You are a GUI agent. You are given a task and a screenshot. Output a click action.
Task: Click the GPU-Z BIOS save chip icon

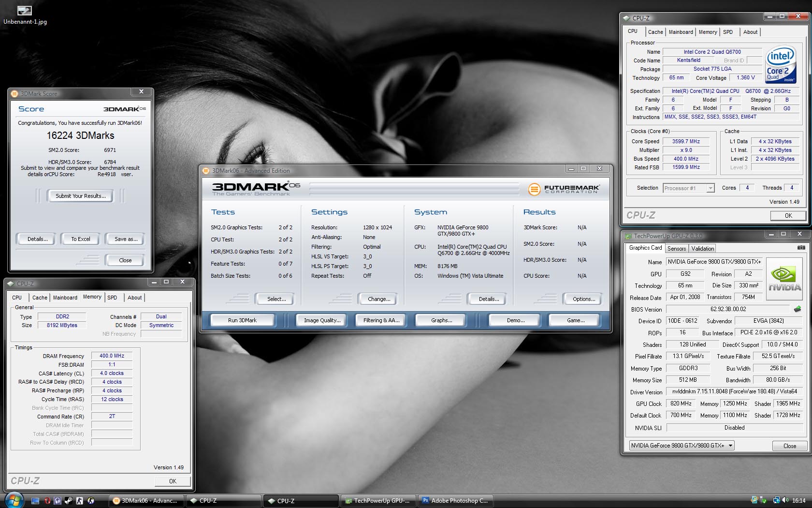point(797,309)
